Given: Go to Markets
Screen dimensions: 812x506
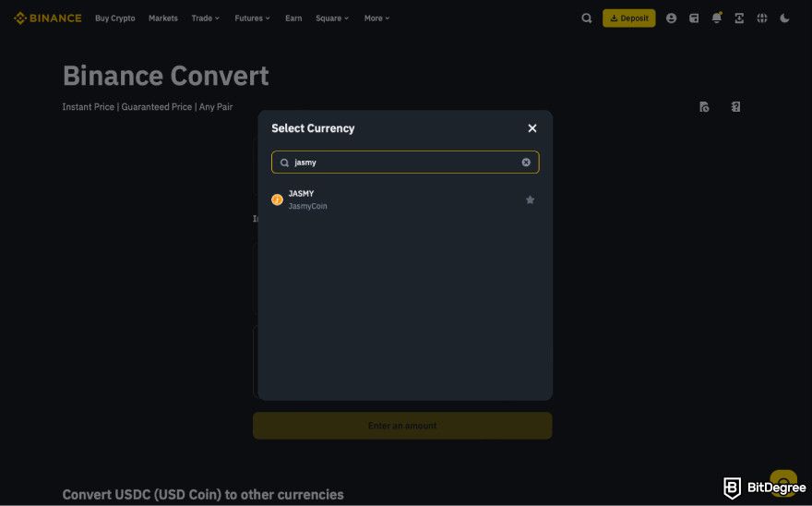Looking at the screenshot, I should (x=163, y=18).
